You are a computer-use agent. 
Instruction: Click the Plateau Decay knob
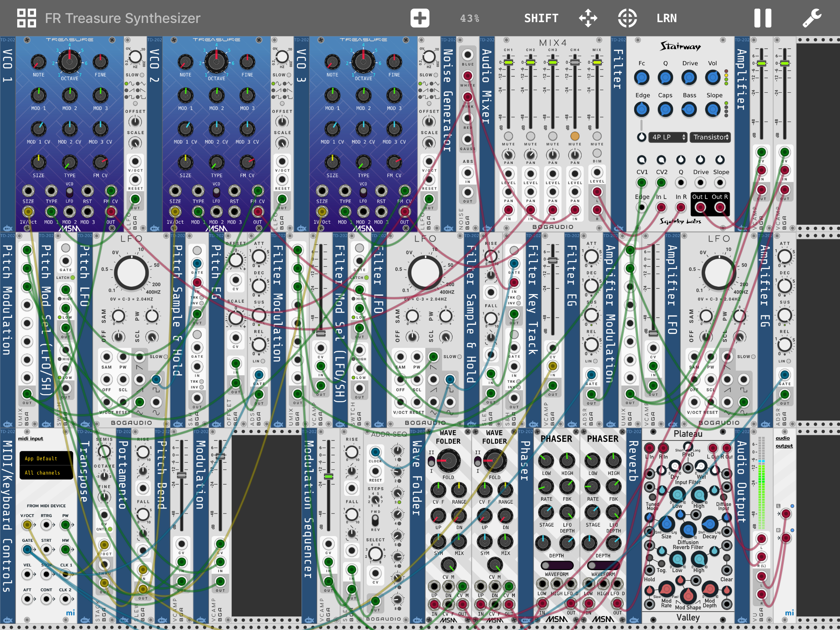tap(710, 524)
